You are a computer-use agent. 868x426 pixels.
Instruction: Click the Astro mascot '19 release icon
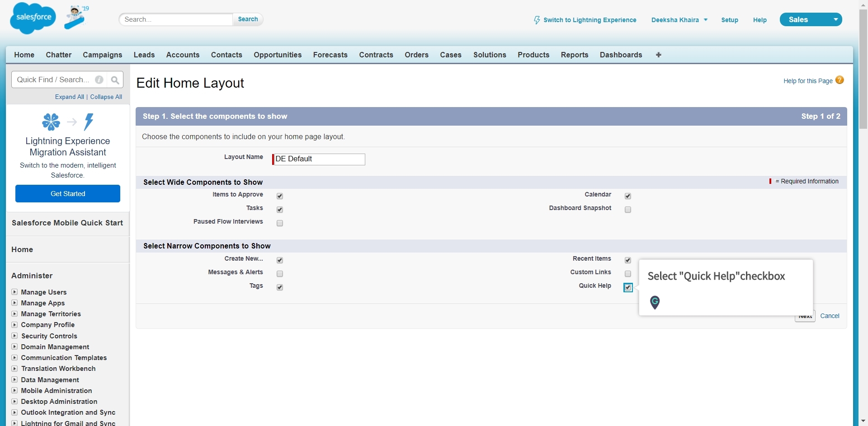coord(76,17)
